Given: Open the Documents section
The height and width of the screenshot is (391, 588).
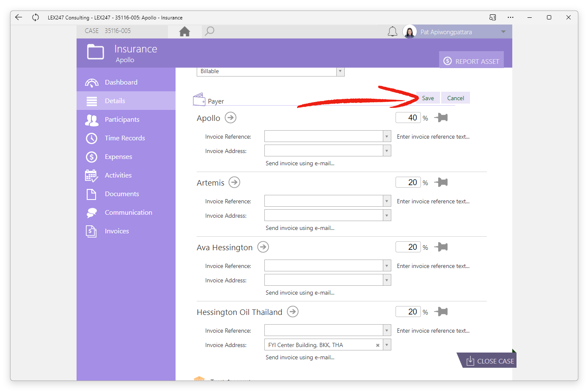Looking at the screenshot, I should [x=126, y=194].
